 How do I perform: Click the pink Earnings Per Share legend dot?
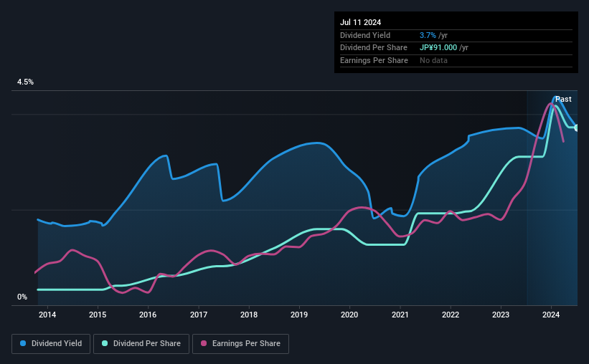click(204, 343)
